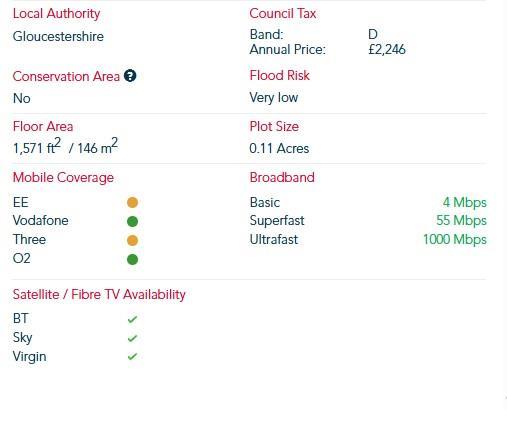Select the Mobile Coverage heading
Image resolution: width=507 pixels, height=433 pixels.
[x=63, y=178]
